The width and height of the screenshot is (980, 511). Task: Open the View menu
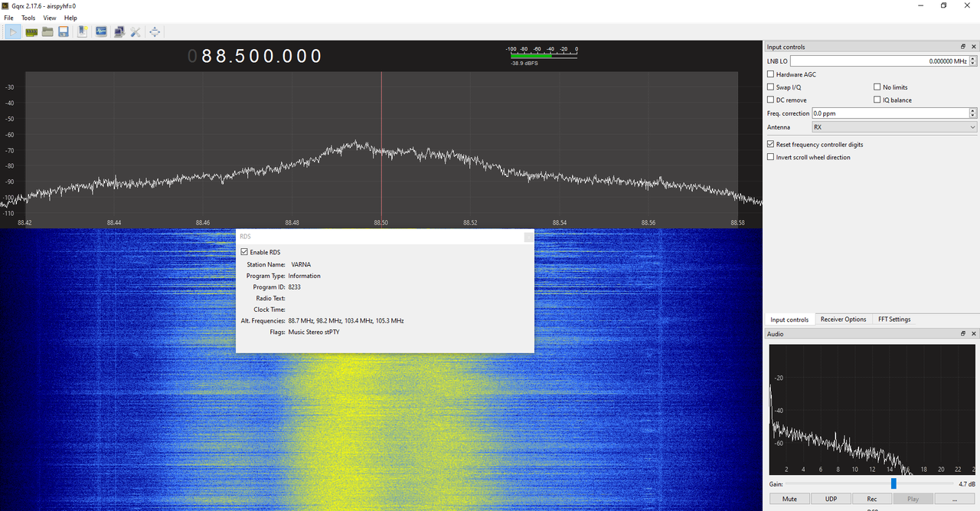50,18
